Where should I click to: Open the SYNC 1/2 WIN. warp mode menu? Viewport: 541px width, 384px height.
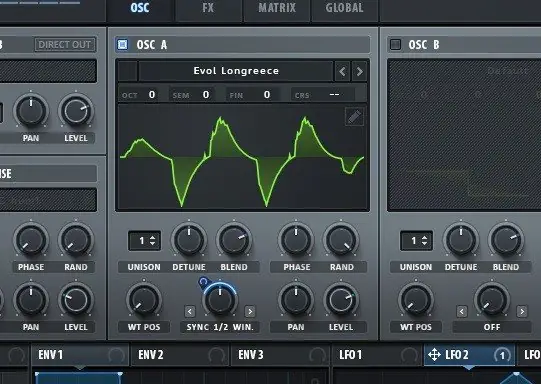point(220,327)
